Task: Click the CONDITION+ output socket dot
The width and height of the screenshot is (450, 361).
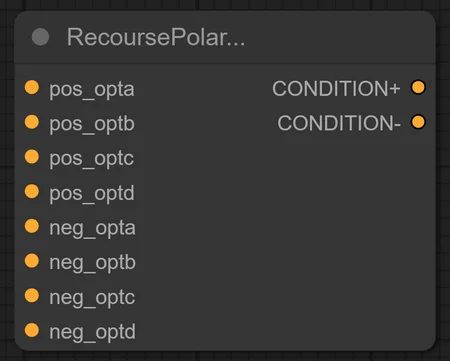Action: pos(418,87)
